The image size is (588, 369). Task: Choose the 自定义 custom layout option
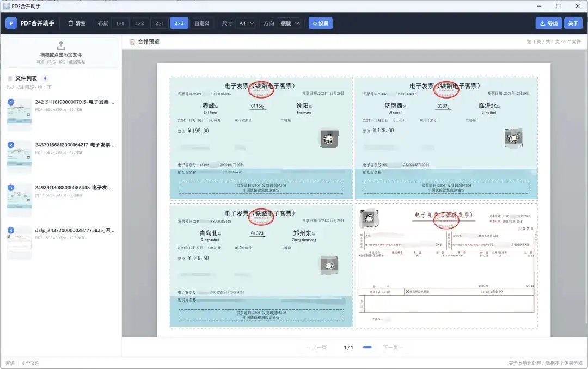click(x=202, y=23)
